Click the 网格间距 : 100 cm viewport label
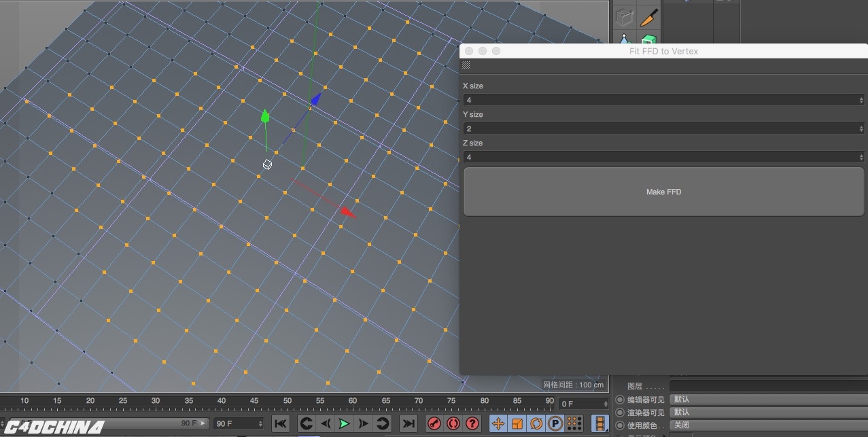868x437 pixels. point(574,385)
